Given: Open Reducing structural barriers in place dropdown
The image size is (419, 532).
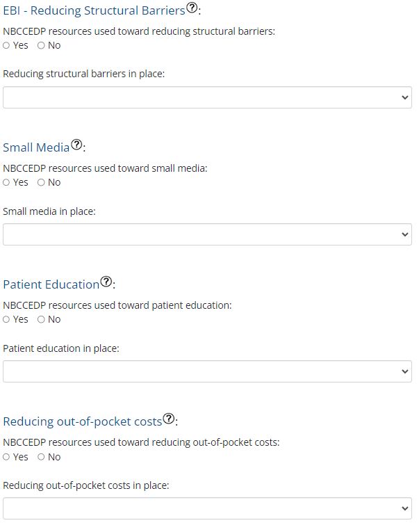Looking at the screenshot, I should (207, 97).
